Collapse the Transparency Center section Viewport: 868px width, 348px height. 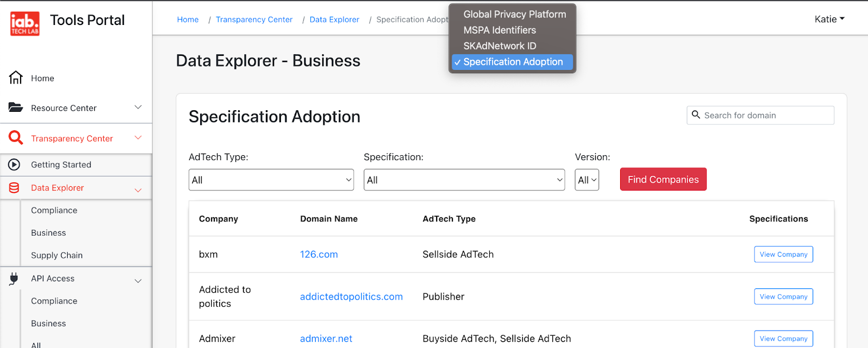point(138,138)
